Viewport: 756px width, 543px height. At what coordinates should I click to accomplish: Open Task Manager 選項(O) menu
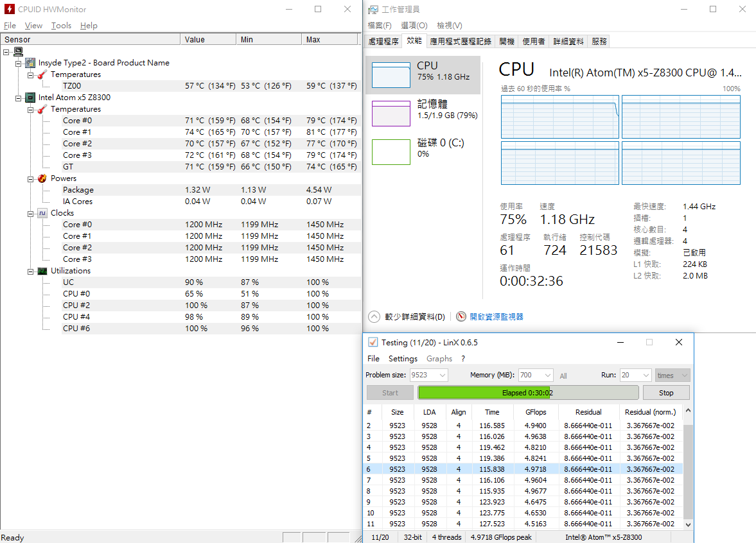pos(414,26)
